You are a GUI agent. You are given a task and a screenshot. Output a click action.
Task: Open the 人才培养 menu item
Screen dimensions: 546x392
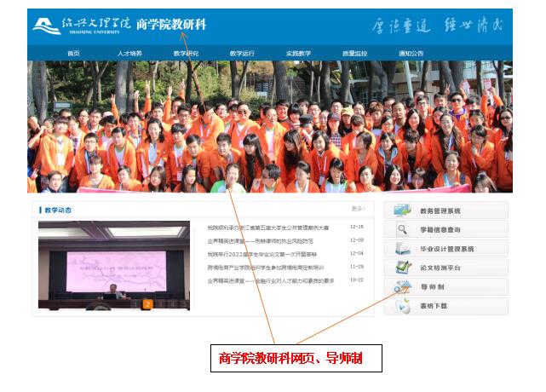tap(129, 54)
